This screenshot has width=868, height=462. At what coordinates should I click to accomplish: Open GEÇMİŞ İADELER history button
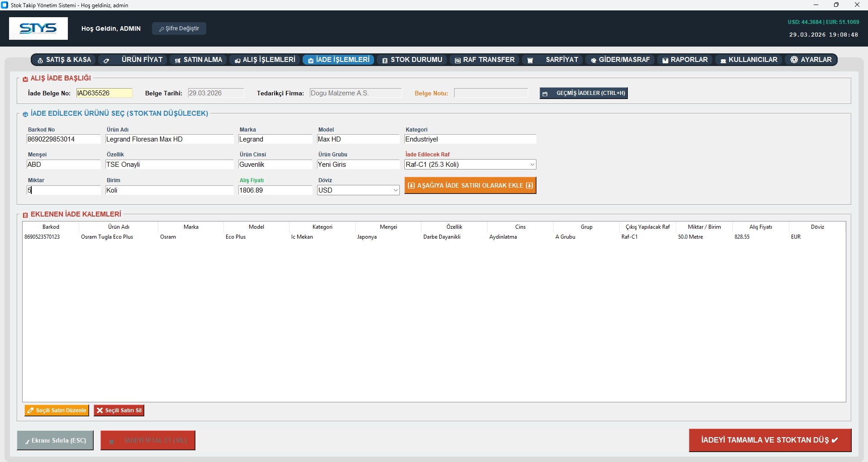pyautogui.click(x=583, y=93)
